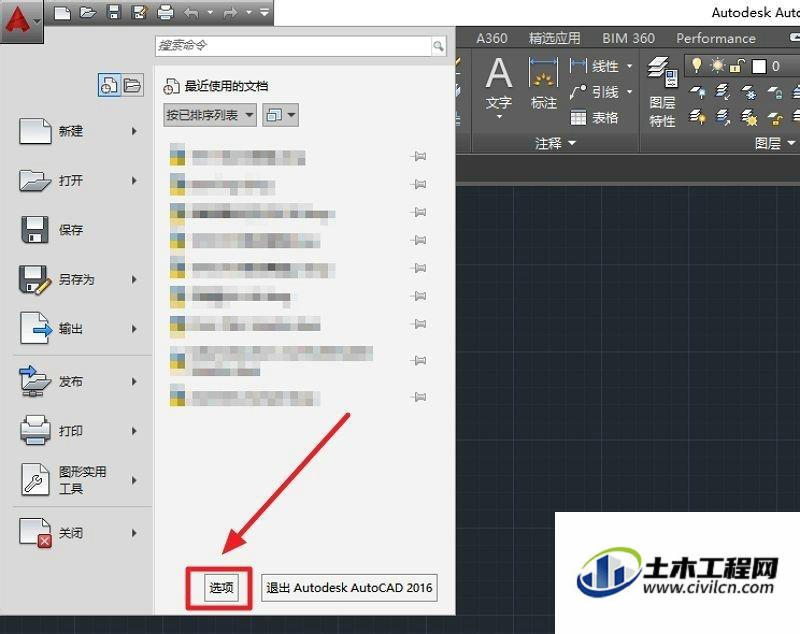Click the Redo arrow in quick access toolbar
The image size is (800, 634).
230,12
